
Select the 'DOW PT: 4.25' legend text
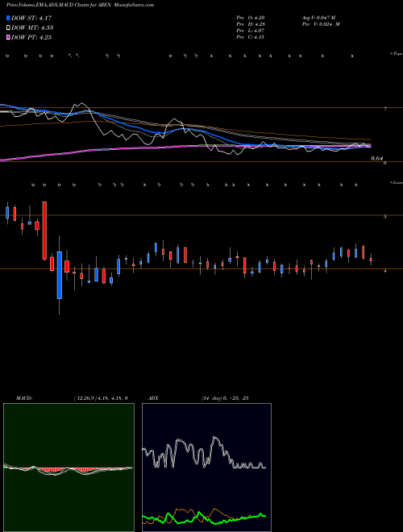tap(31, 37)
